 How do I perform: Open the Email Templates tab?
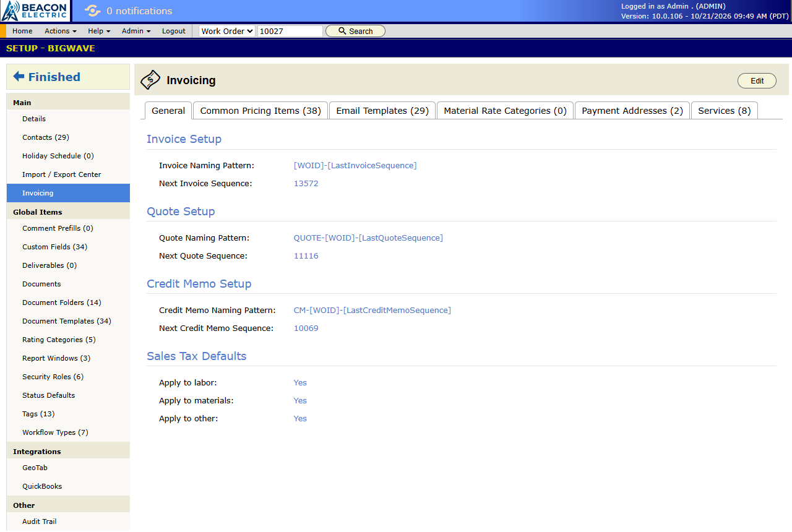(x=382, y=111)
